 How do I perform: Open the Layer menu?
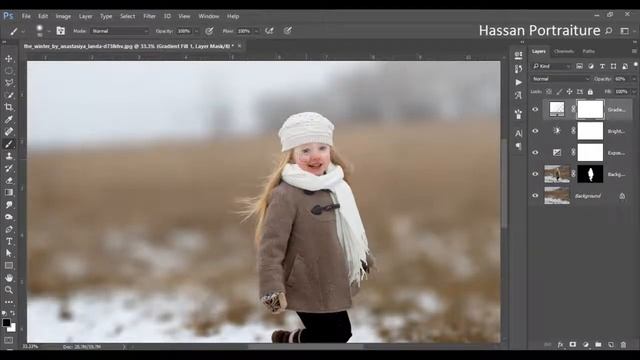(x=85, y=16)
